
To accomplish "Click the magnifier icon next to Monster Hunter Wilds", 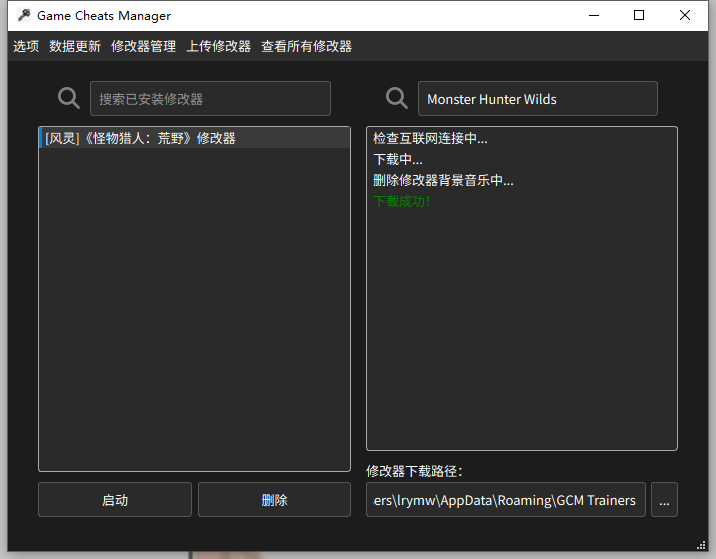I will click(397, 98).
